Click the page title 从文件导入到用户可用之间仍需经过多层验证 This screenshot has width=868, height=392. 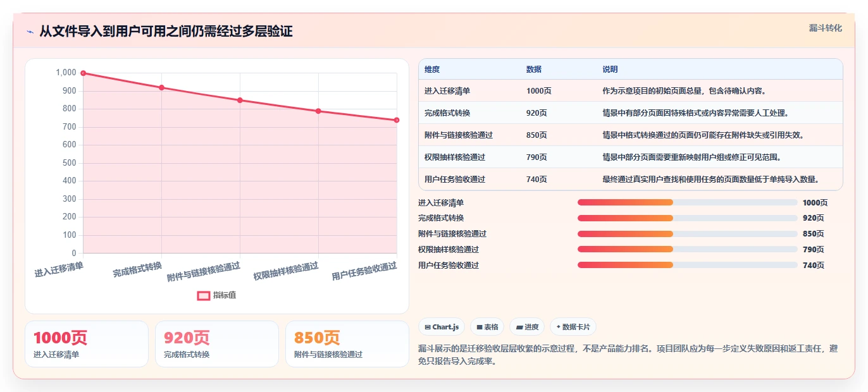point(166,32)
